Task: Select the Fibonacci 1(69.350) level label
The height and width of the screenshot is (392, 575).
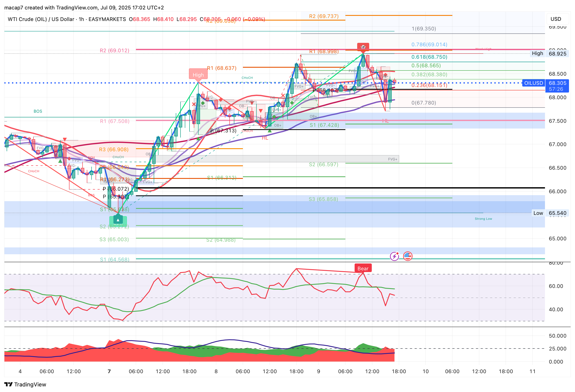Action: point(424,29)
